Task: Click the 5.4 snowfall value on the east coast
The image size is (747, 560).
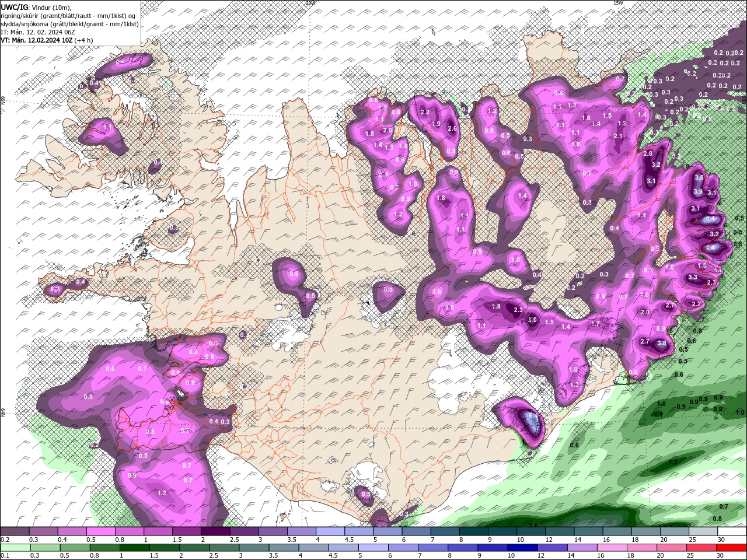Action: pos(710,219)
